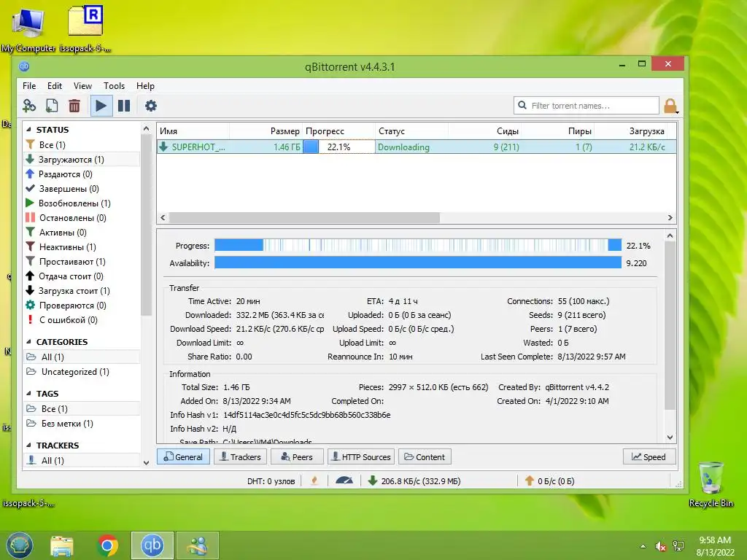Image resolution: width=747 pixels, height=560 pixels.
Task: Select the Все (1) status filter
Action: point(82,145)
